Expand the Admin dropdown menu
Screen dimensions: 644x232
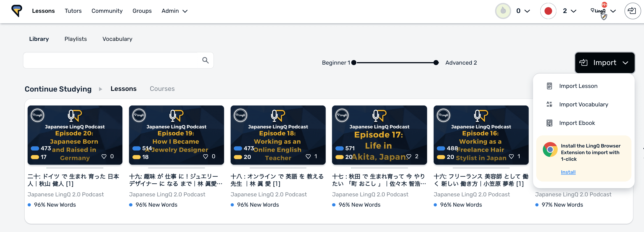[174, 11]
